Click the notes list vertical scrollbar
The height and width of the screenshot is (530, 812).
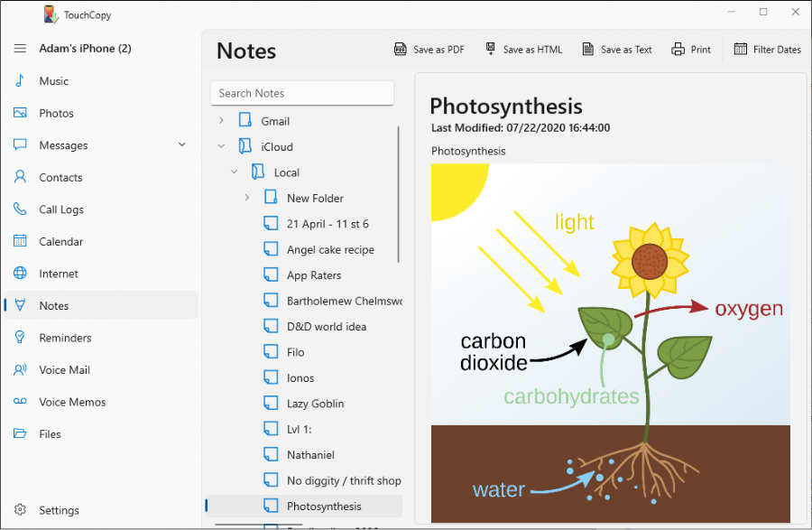tap(398, 194)
